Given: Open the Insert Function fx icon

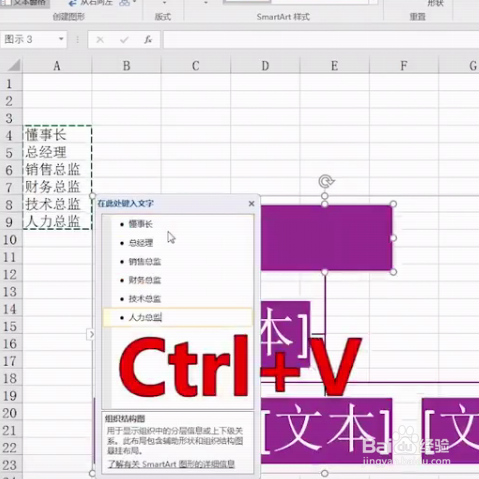Looking at the screenshot, I should [x=148, y=40].
